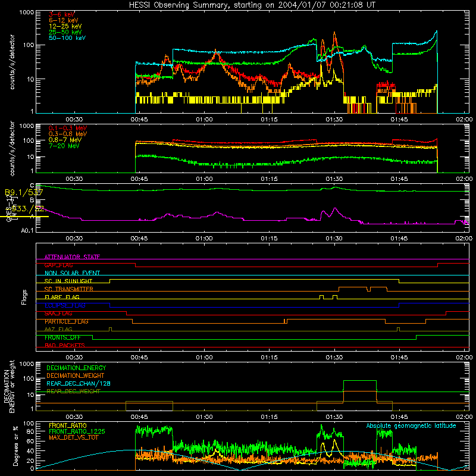Select the C tick label on GOES axis
This screenshot has height=476, width=476.
pyautogui.click(x=32, y=185)
